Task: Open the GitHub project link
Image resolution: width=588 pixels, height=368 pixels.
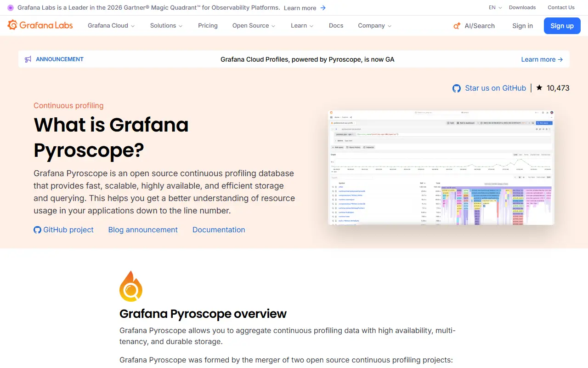Action: [x=68, y=230]
